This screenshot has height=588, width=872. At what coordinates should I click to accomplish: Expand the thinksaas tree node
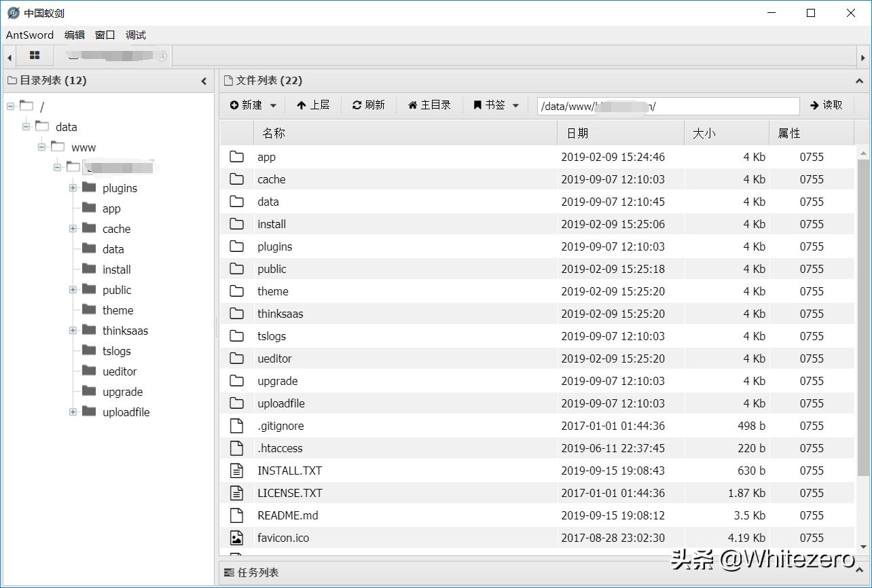[73, 331]
